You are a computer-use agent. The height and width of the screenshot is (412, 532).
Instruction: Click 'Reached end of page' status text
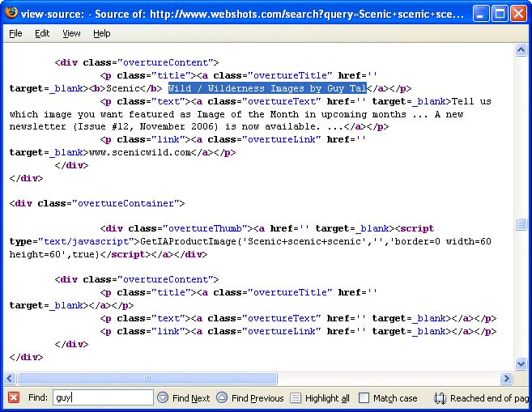(x=489, y=398)
